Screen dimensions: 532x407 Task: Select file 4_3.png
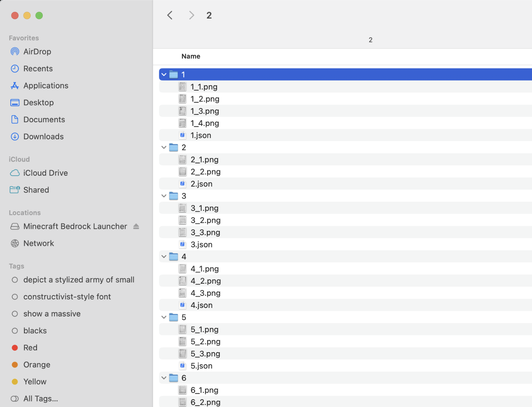[x=345, y=293]
